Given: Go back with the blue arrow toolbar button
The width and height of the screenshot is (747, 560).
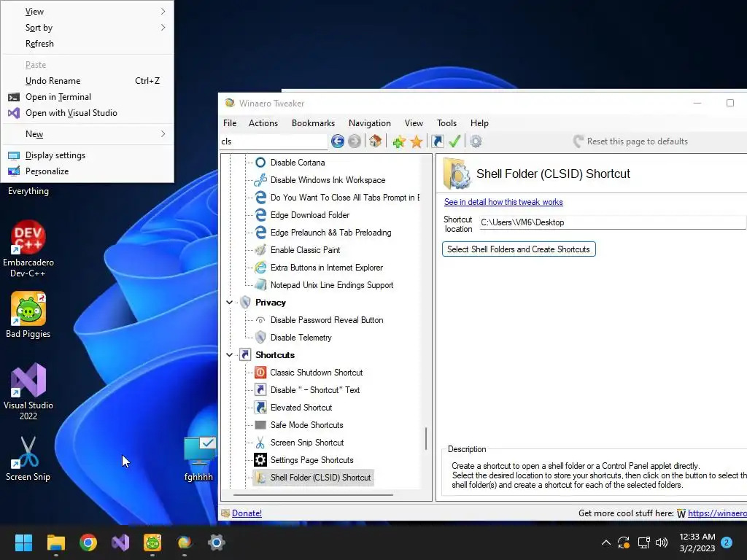Looking at the screenshot, I should click(337, 141).
